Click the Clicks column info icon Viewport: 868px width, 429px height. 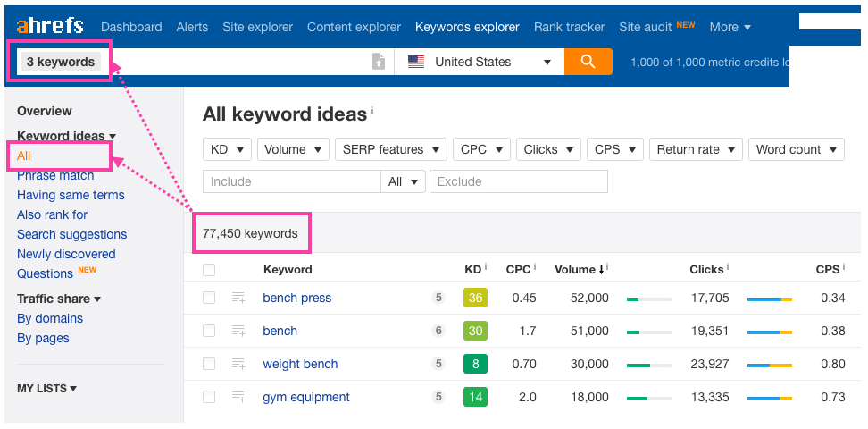728,266
